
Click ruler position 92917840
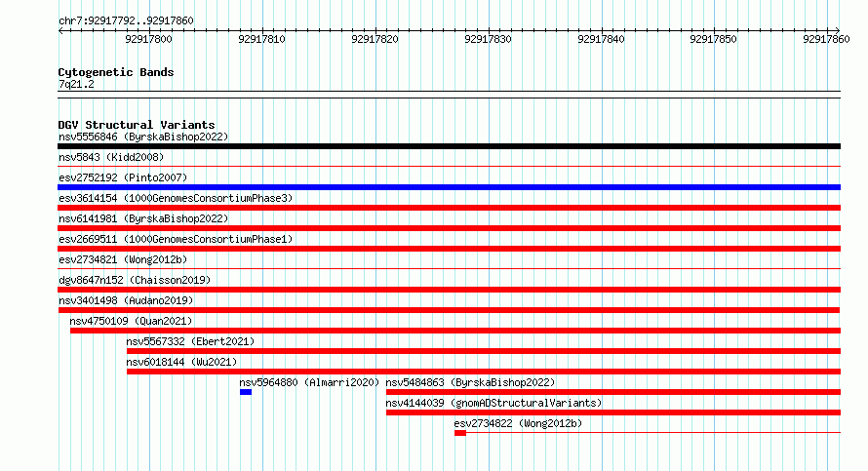click(601, 39)
